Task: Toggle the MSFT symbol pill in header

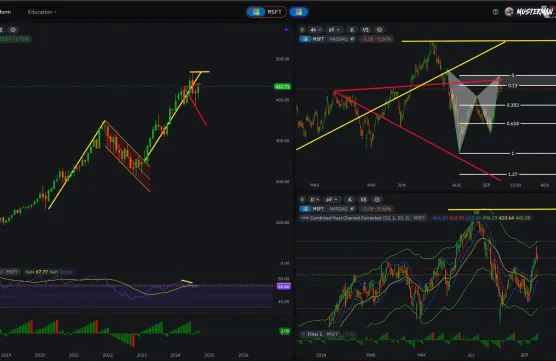Action: point(266,12)
